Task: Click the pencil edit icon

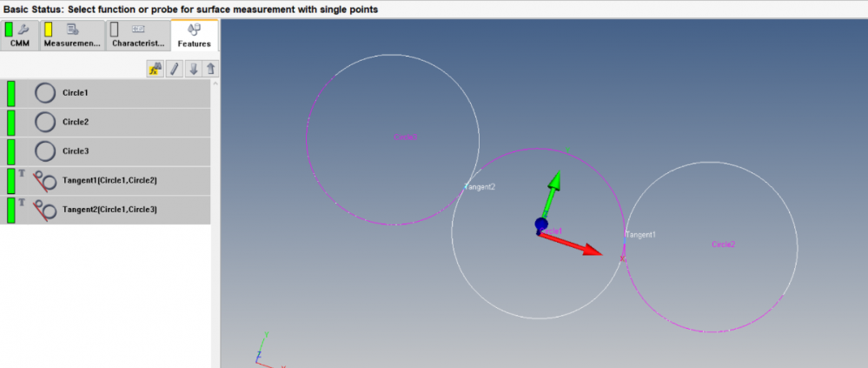Action: [x=175, y=69]
